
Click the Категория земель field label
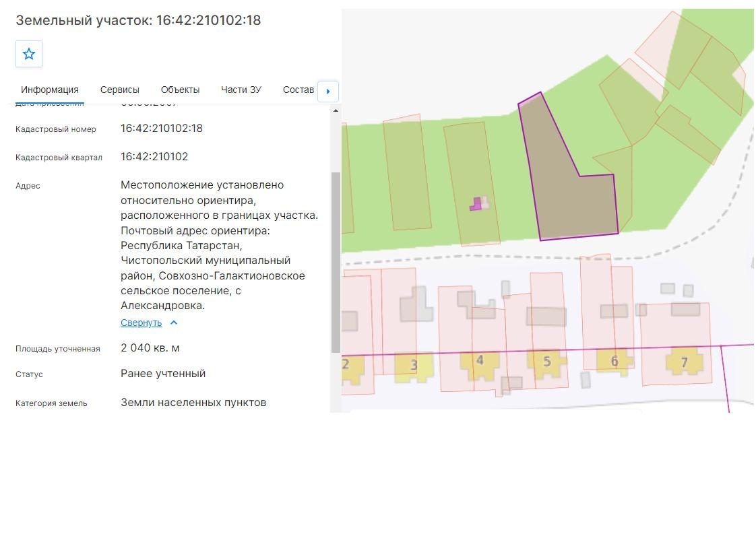click(x=52, y=403)
